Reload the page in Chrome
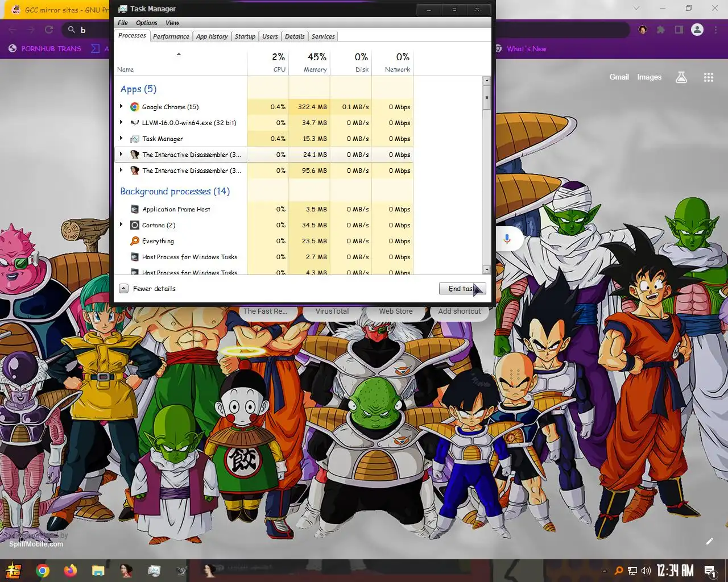Screen dimensions: 728x582 (49, 30)
